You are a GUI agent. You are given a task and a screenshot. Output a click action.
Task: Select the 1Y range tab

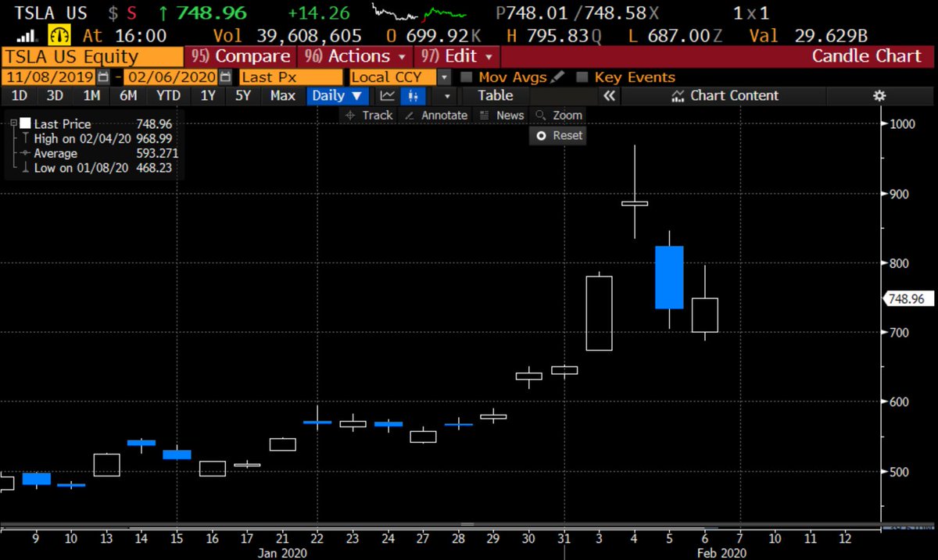click(x=208, y=95)
